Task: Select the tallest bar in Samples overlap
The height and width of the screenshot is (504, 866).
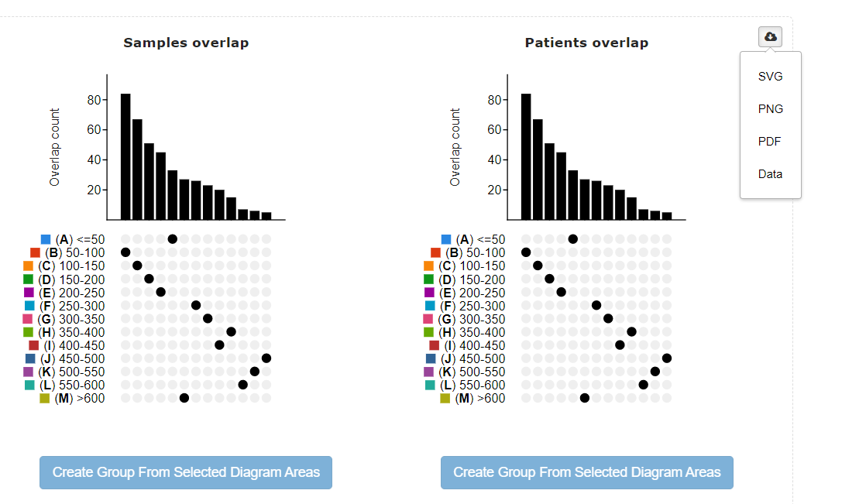Action: coord(126,155)
